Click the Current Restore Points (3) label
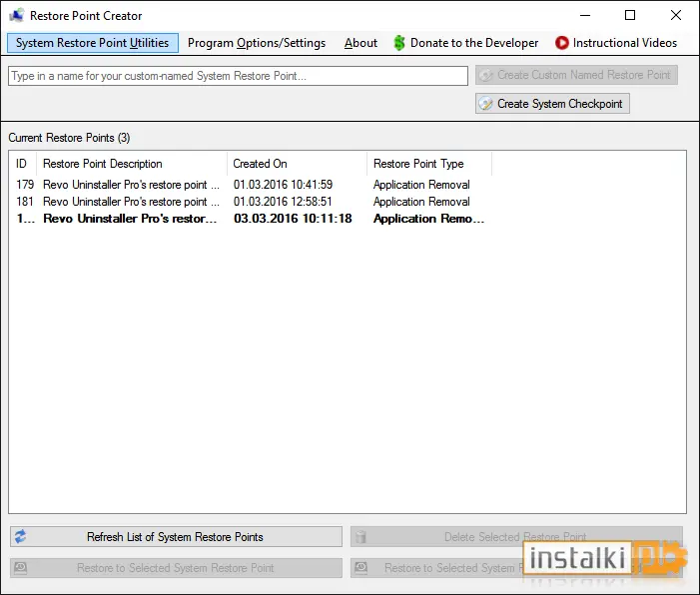The image size is (700, 595). tap(69, 138)
